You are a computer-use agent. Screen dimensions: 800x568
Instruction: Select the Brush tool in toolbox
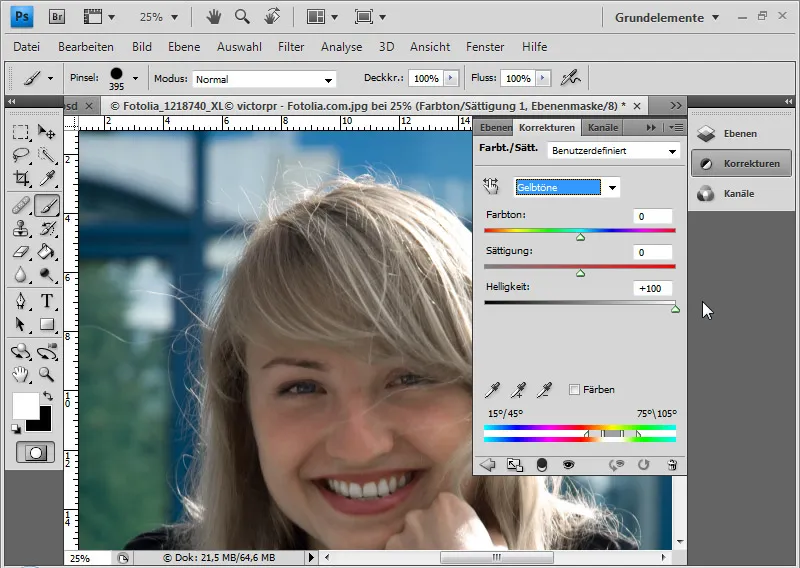click(x=47, y=206)
